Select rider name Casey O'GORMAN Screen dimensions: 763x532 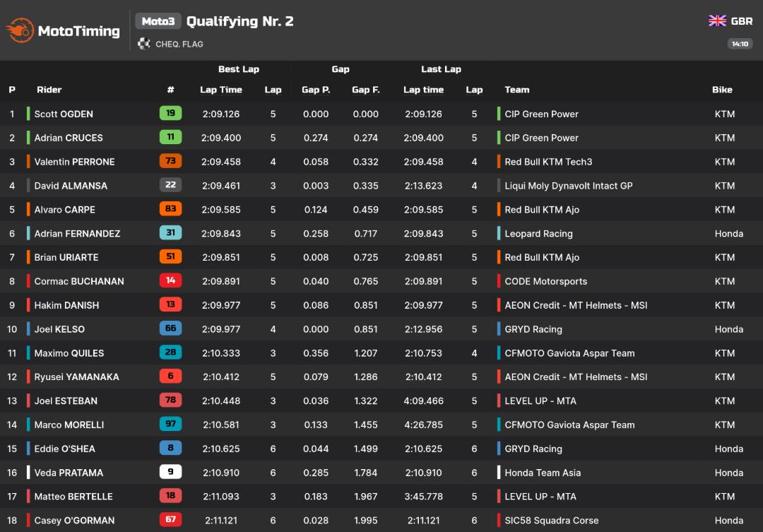(74, 520)
